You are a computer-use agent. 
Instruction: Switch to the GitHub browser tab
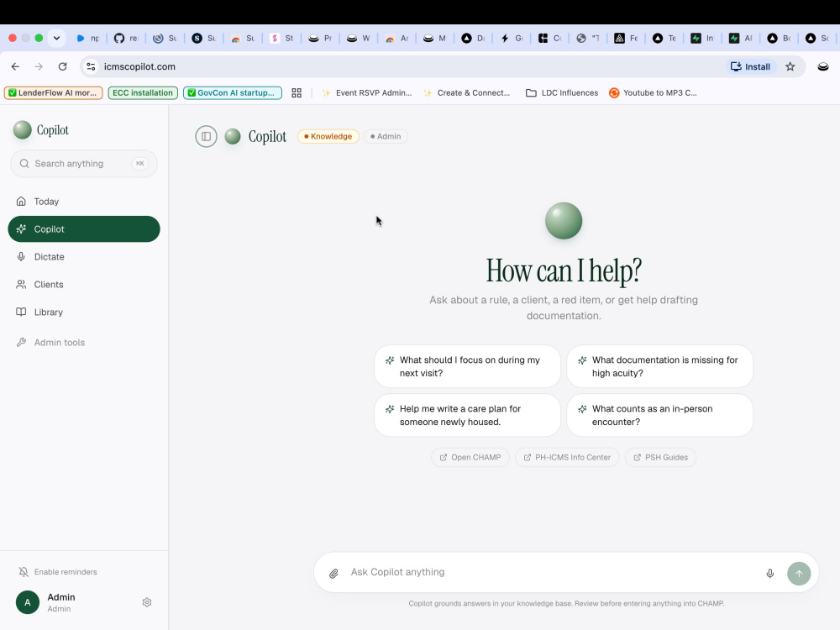click(x=127, y=38)
